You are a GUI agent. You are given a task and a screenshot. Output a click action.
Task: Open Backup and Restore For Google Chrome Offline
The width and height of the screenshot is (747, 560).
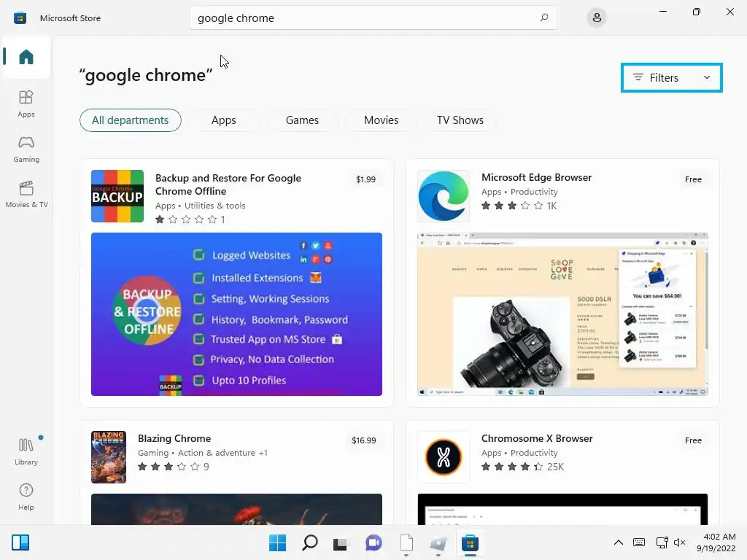tap(228, 184)
